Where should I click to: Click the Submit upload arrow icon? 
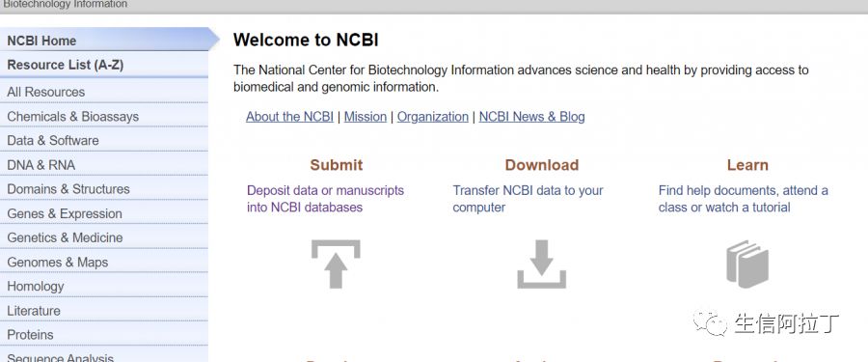[336, 264]
